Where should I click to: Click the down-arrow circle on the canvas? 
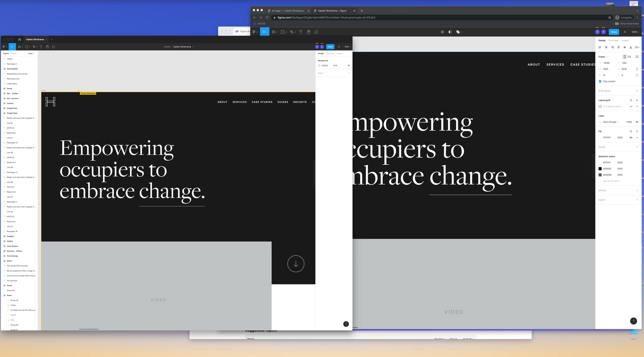click(x=296, y=264)
